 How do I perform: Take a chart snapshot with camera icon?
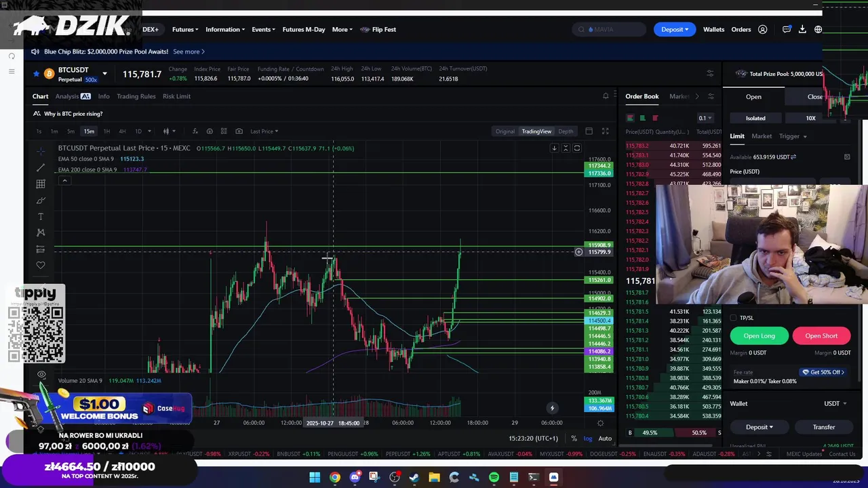click(x=239, y=131)
